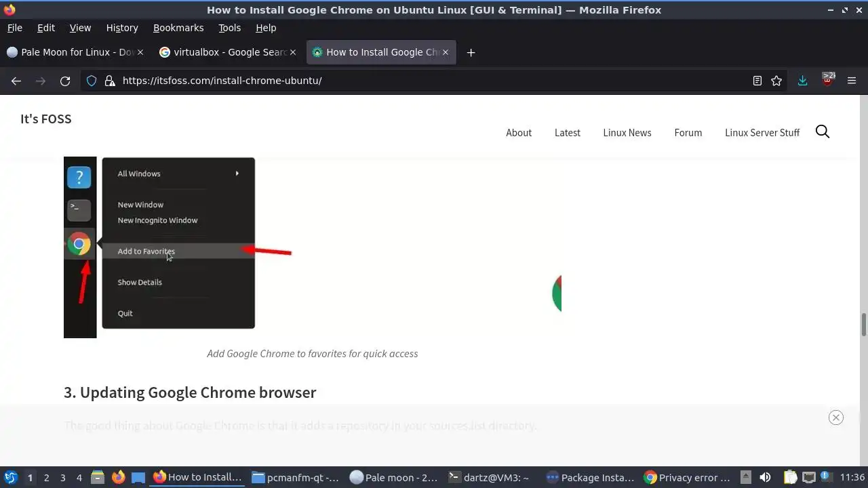Open the uBlock Origin extension popup
The image size is (868, 488).
(827, 79)
